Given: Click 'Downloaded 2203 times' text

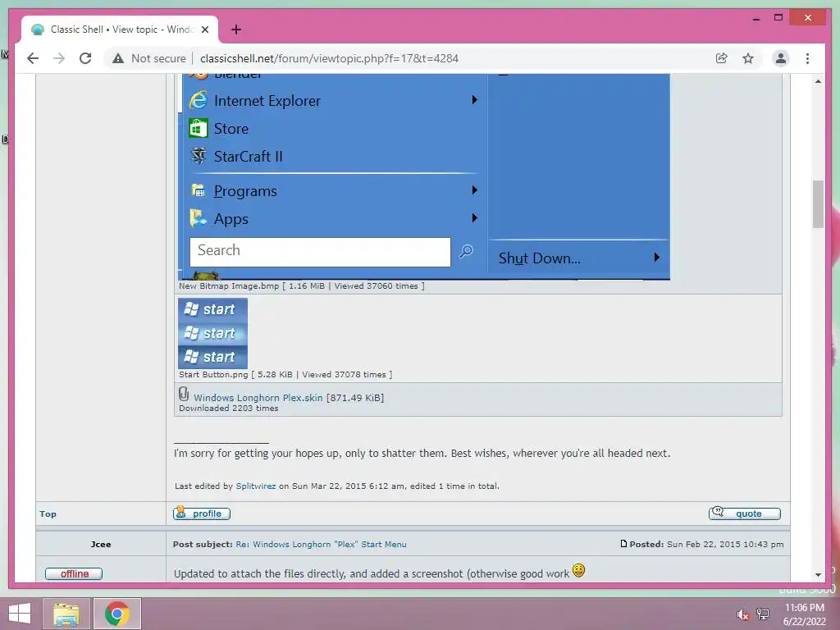Looking at the screenshot, I should (229, 409).
